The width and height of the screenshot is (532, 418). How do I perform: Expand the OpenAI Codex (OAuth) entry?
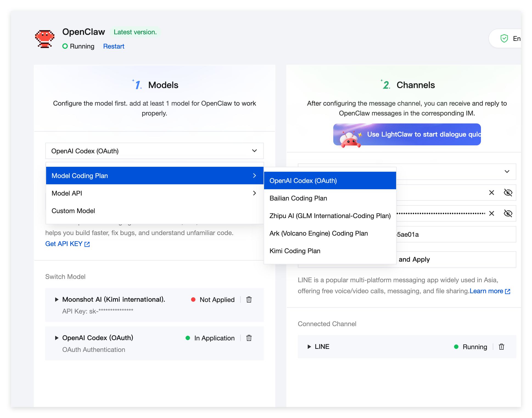click(57, 338)
